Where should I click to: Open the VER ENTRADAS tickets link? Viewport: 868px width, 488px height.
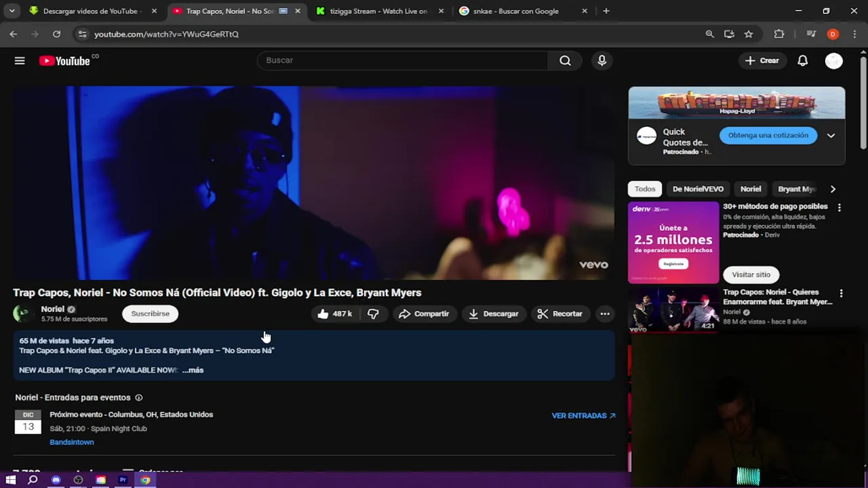pos(583,415)
